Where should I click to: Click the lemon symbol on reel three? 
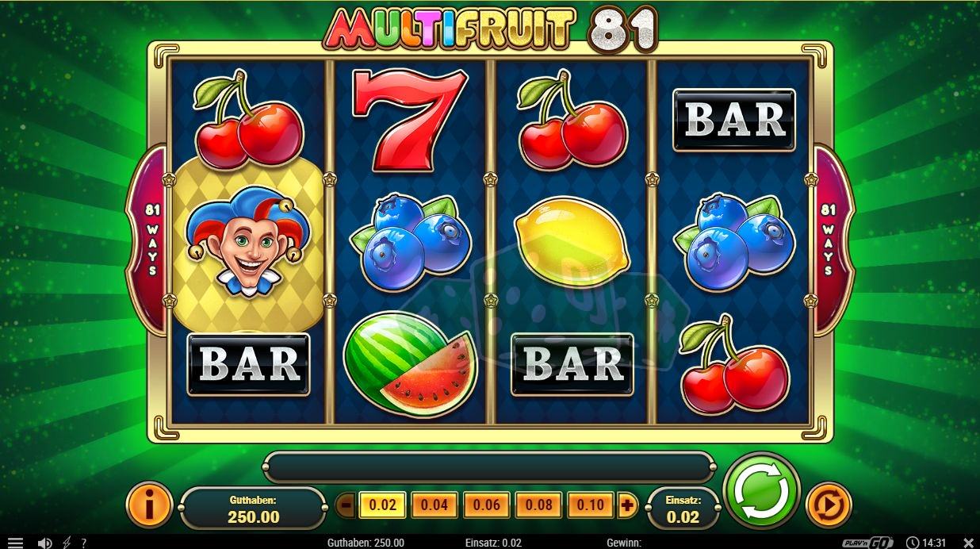pyautogui.click(x=572, y=242)
